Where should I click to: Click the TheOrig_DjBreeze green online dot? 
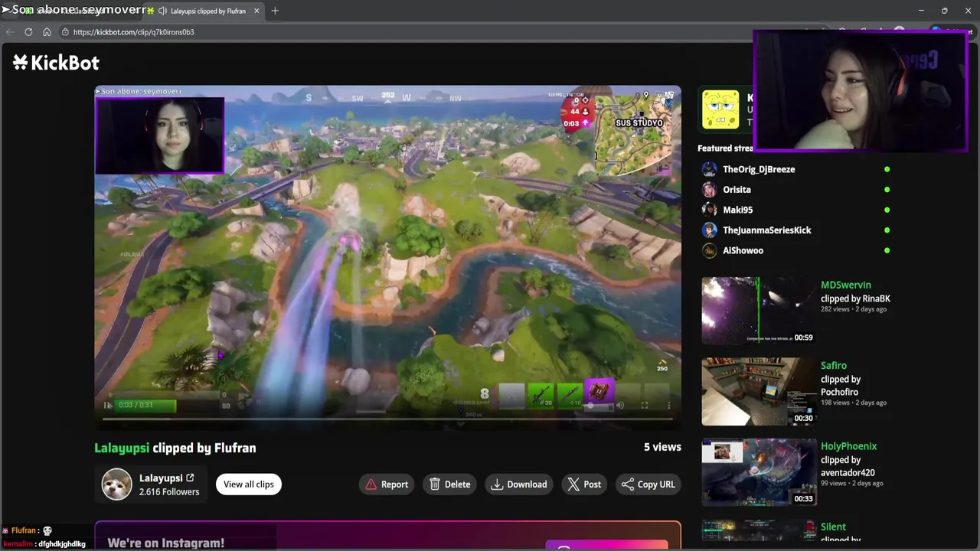(x=887, y=169)
